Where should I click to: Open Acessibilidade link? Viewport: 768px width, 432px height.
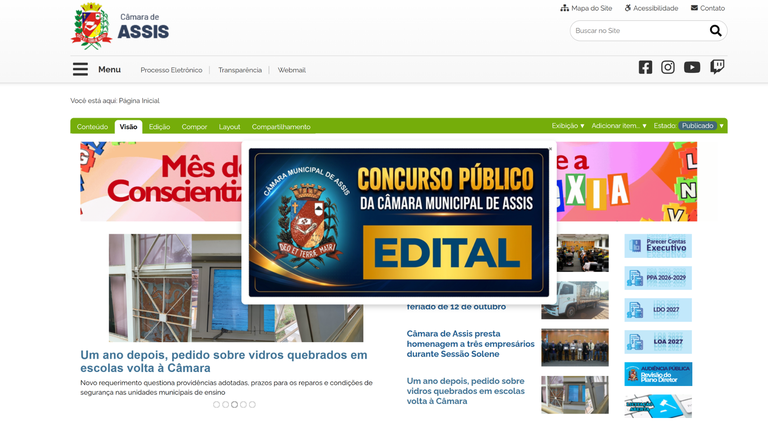click(x=651, y=8)
